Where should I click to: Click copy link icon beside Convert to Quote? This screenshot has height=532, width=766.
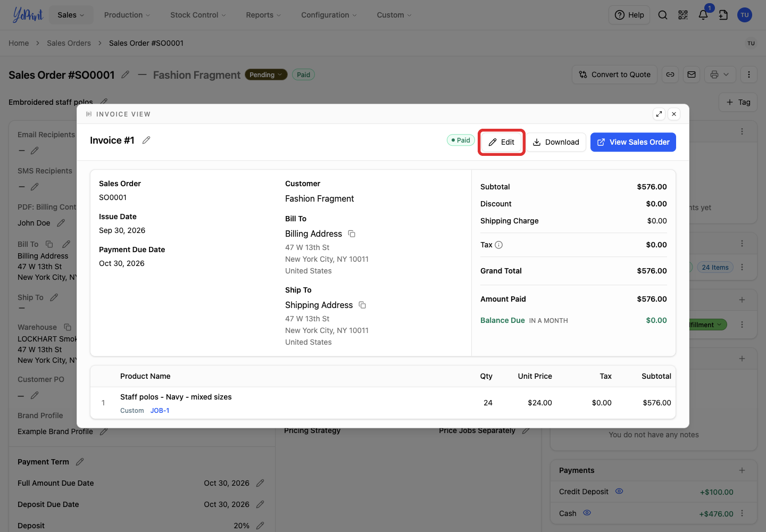point(670,74)
